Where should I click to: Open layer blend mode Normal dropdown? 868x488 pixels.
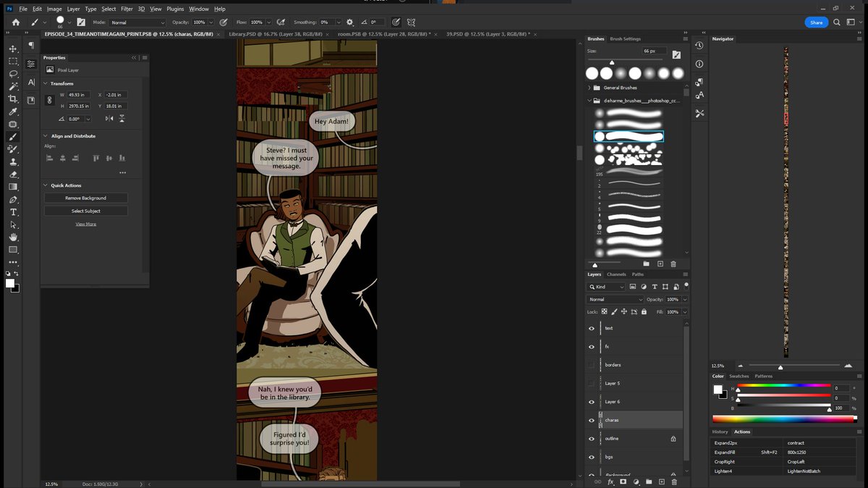pos(616,299)
